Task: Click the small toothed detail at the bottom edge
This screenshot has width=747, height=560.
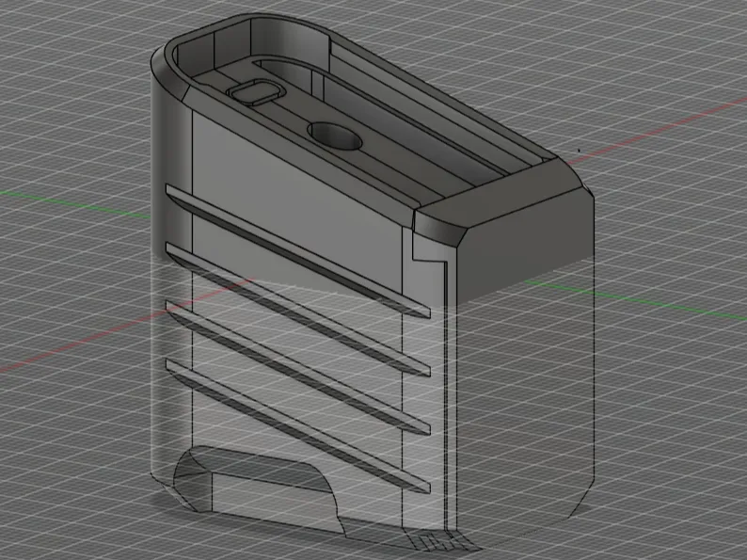Action: [431, 541]
